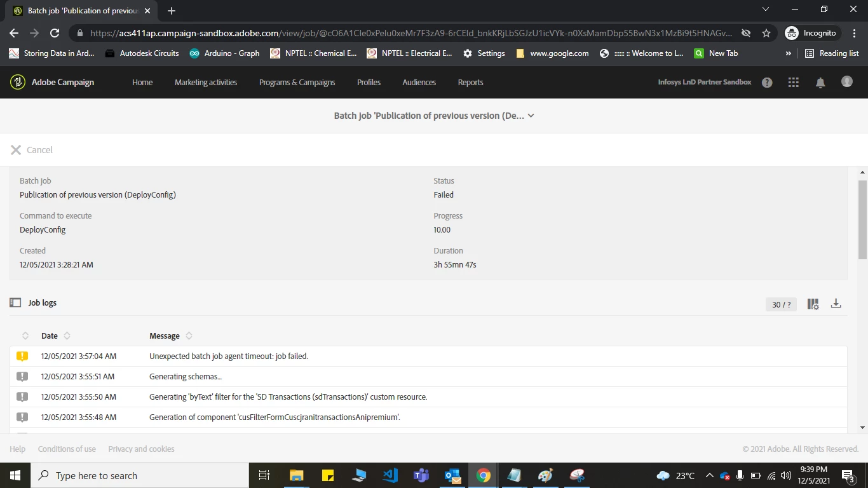Image resolution: width=868 pixels, height=488 pixels.
Task: Click the third-party cookies blocked eye icon
Action: 746,33
